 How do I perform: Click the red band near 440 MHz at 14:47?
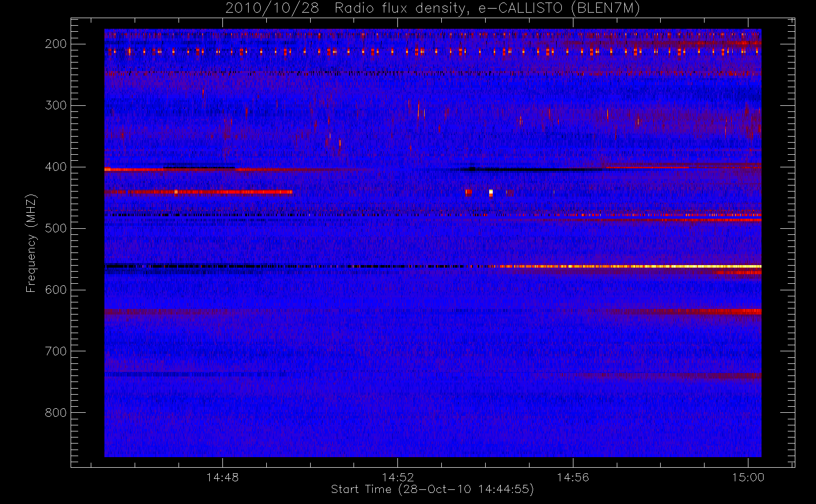coord(199,192)
